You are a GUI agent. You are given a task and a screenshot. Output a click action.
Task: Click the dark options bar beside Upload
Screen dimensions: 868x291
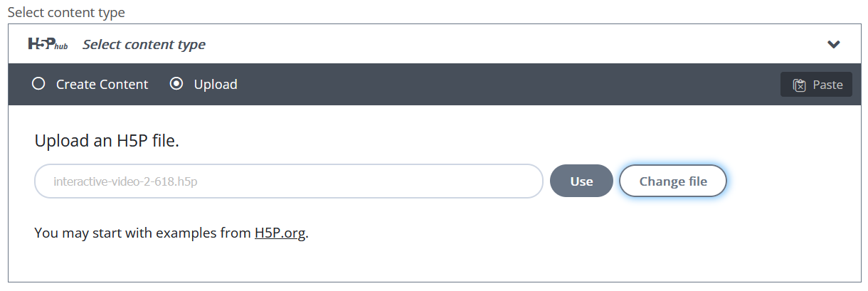click(498, 85)
